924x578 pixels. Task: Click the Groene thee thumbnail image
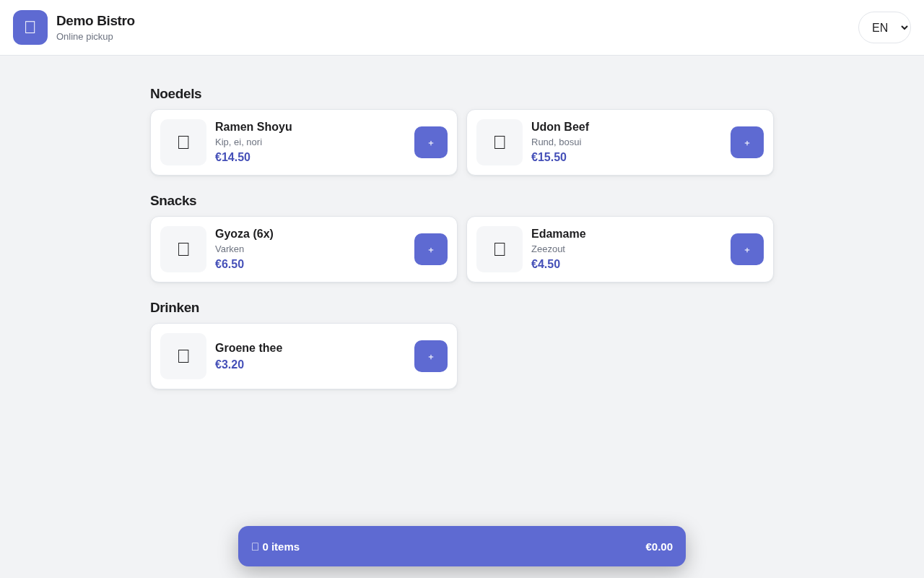click(183, 356)
